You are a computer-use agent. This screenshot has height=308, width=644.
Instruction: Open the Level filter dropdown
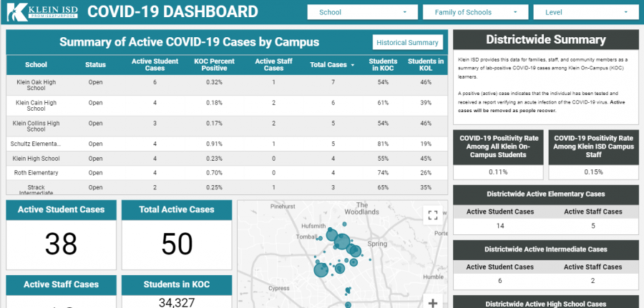click(587, 12)
